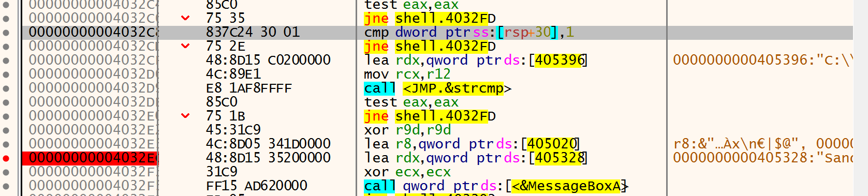868x196 pixels.
Task: Select opcode bytes 75 1B
Action: 226,116
